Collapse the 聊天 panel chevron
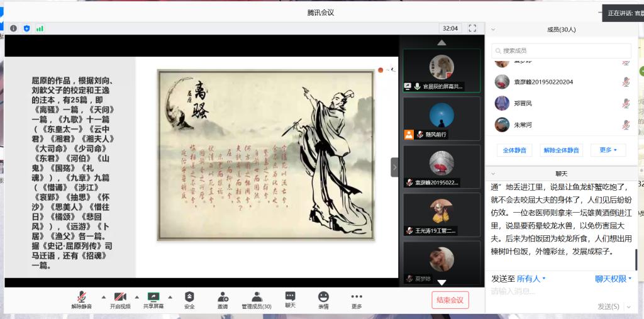 click(x=493, y=174)
